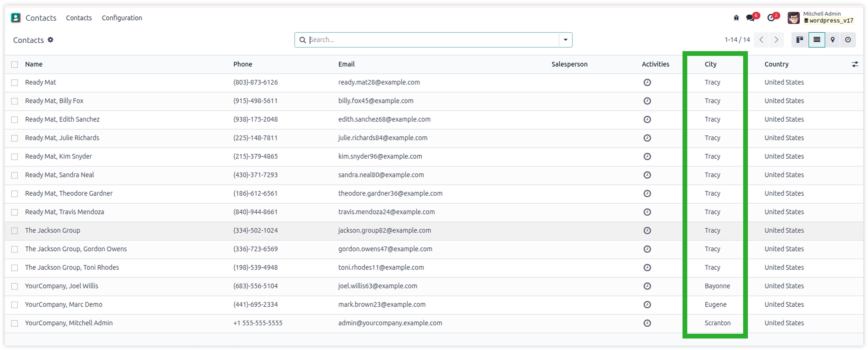
Task: Select the Kim Snyder row checkbox
Action: (15, 157)
